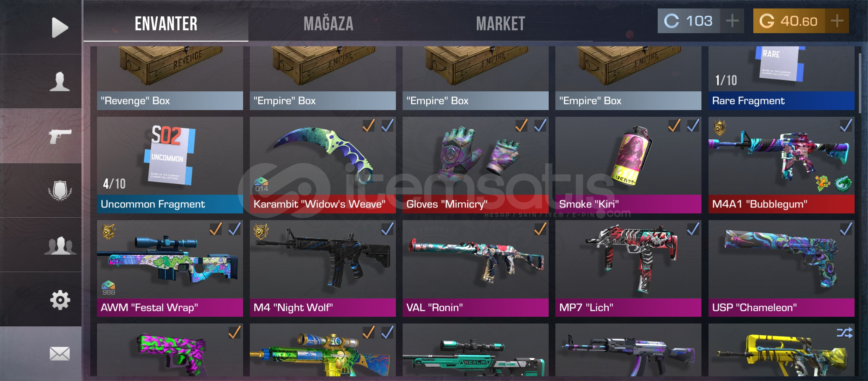The image size is (868, 381).
Task: Toggle blue checkmark on M4A1 Bubblegum
Action: [x=846, y=126]
